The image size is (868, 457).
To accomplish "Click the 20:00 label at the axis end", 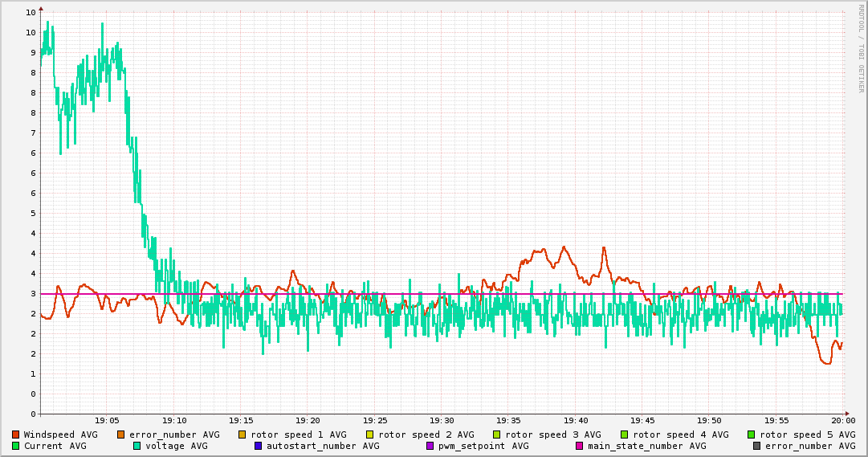I will [842, 420].
